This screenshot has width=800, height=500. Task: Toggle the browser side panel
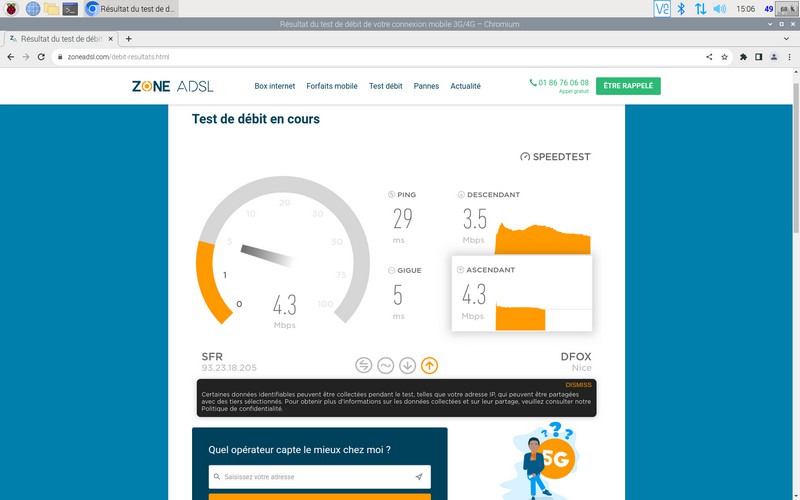click(759, 57)
